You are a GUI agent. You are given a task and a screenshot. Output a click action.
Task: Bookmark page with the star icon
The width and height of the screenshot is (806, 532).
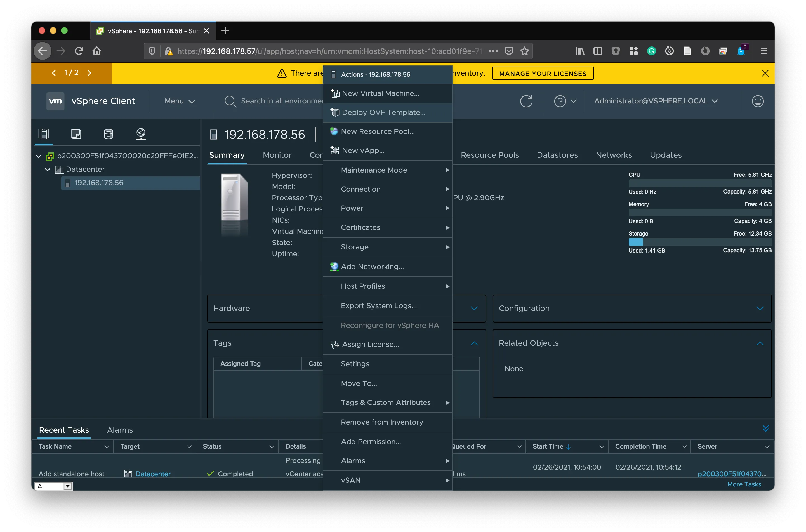(x=524, y=51)
